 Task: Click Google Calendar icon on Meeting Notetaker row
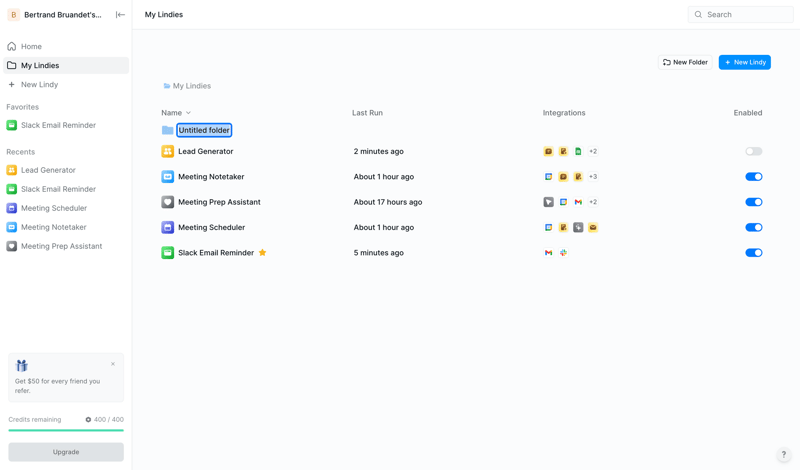coord(548,177)
